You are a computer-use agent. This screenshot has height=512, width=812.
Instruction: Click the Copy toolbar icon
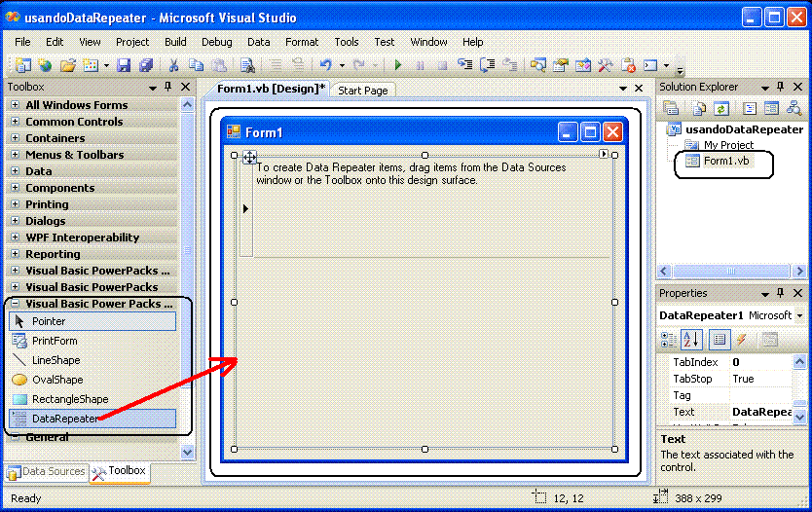pos(196,65)
